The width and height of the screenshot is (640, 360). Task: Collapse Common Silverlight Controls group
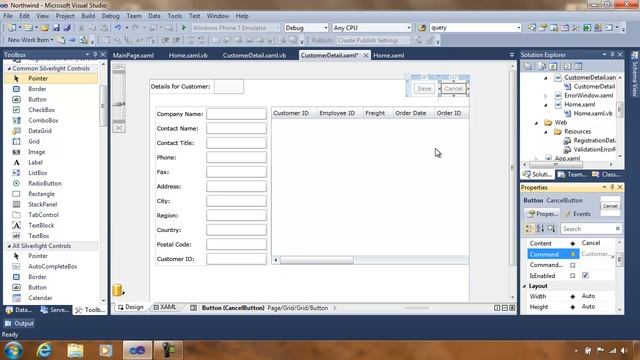coord(9,69)
